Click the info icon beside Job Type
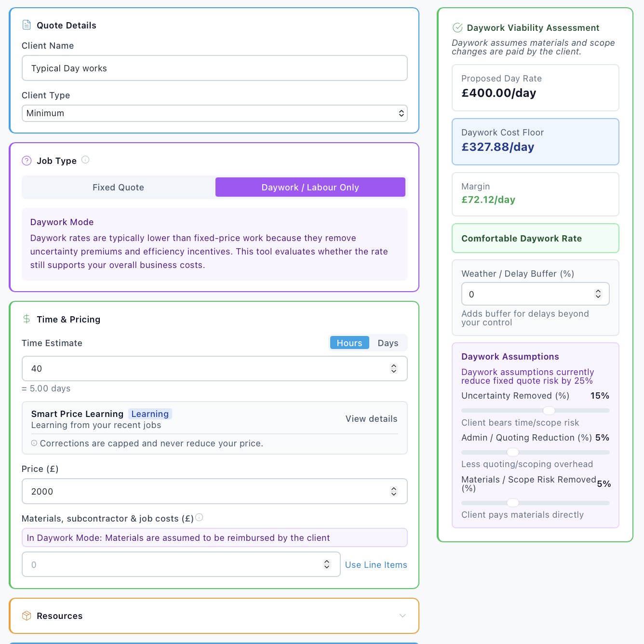 [x=85, y=160]
